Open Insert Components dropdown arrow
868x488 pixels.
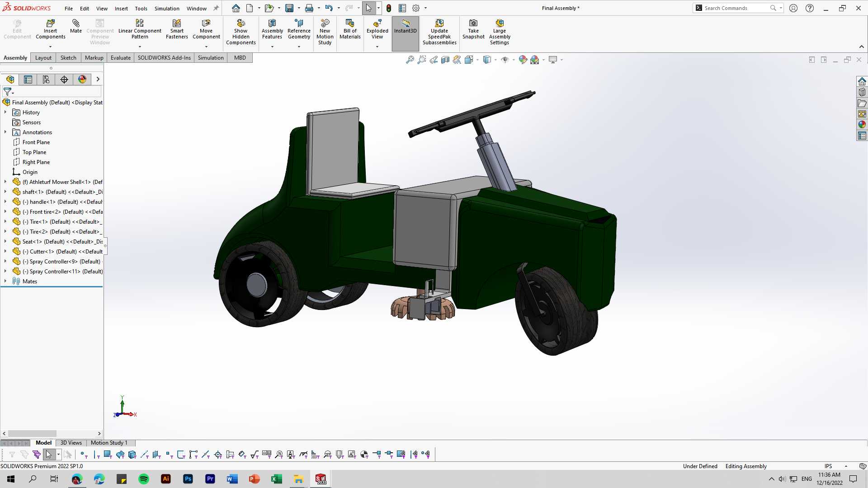(x=50, y=47)
